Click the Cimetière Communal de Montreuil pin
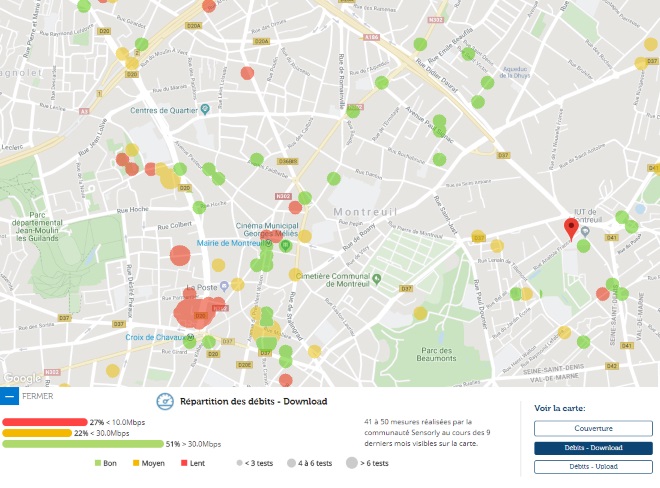This screenshot has height=488, width=660. [x=377, y=278]
